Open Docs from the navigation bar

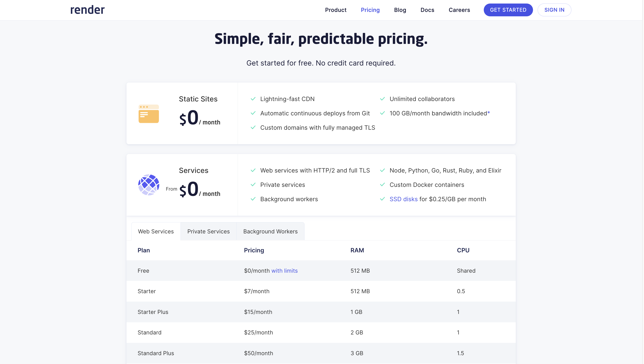[427, 10]
